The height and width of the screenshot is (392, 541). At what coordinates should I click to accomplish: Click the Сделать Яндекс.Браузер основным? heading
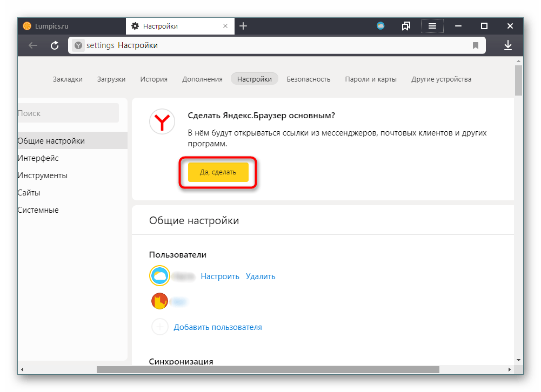pyautogui.click(x=261, y=116)
